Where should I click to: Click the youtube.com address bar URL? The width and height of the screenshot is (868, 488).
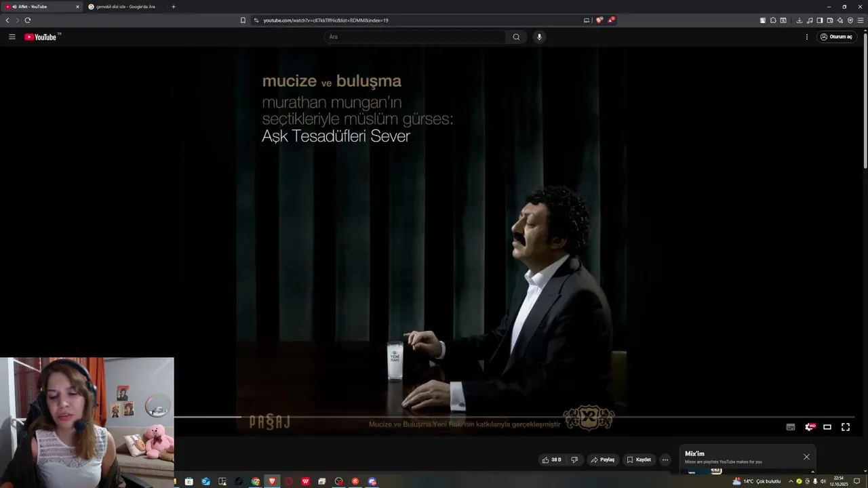(325, 20)
